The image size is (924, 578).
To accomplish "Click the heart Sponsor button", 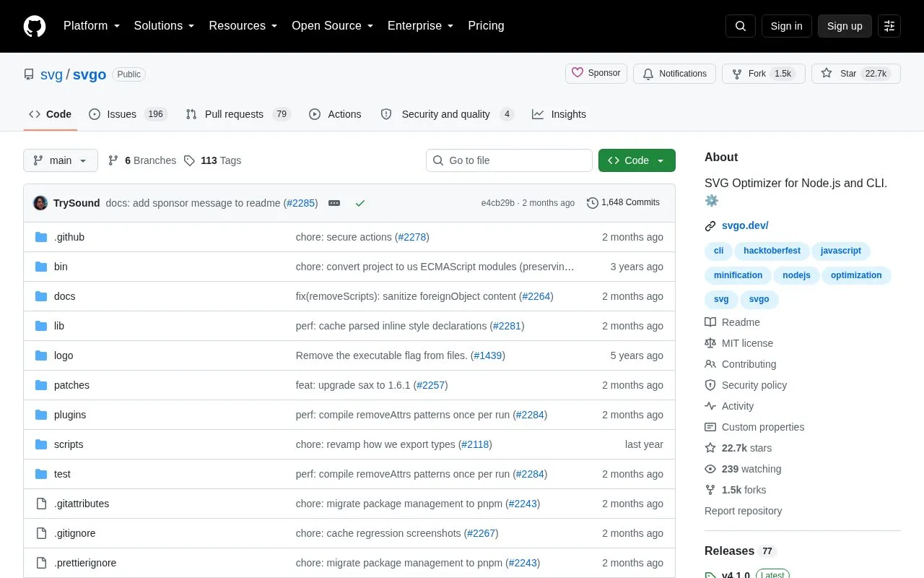I will tap(596, 73).
